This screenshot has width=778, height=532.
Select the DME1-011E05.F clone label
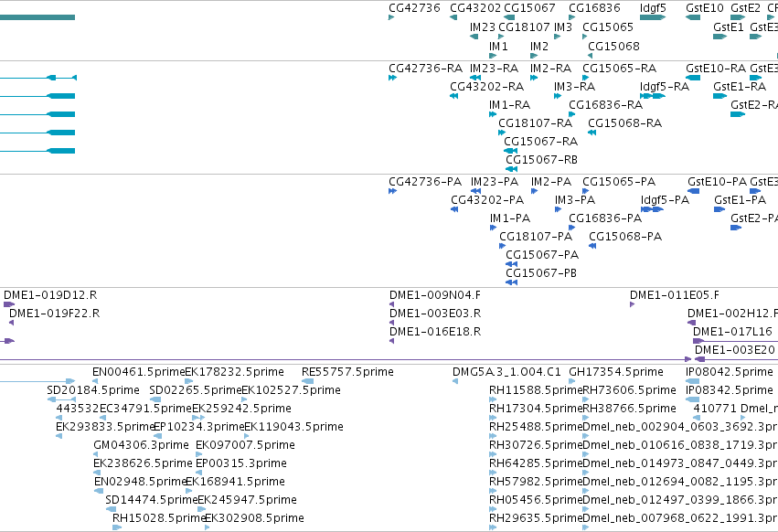[675, 296]
